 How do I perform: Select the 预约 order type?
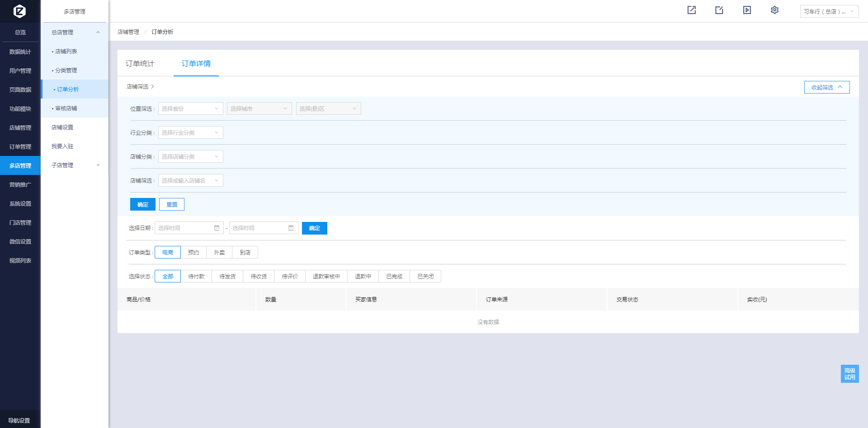pos(193,253)
